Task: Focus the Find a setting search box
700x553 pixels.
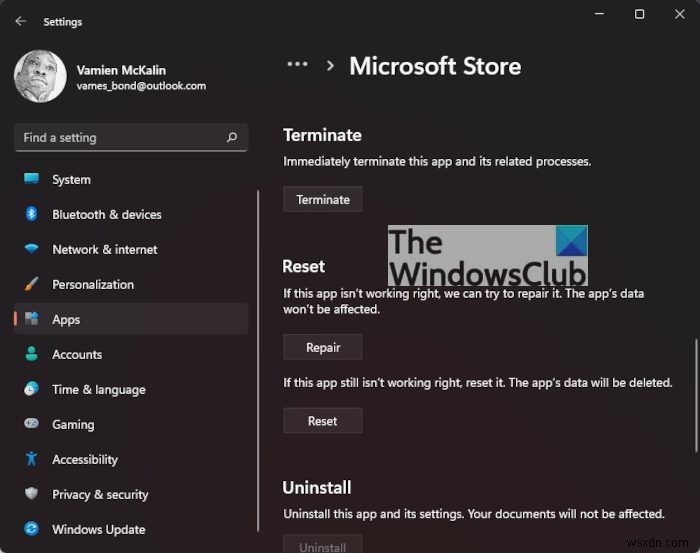Action: (x=131, y=137)
